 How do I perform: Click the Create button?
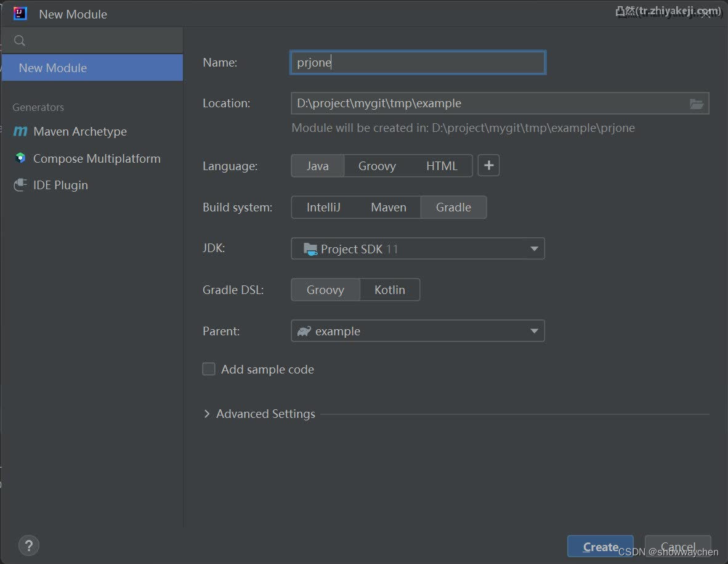(x=601, y=546)
